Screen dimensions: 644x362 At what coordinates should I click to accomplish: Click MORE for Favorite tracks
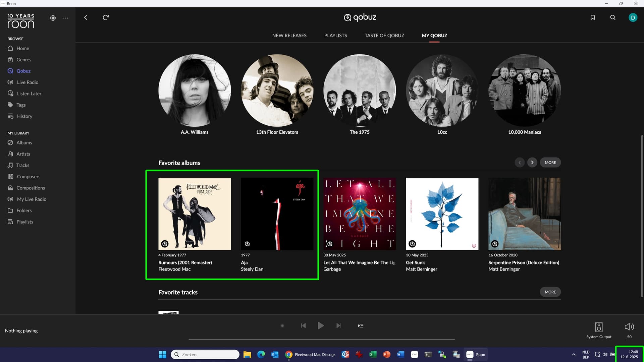point(550,292)
